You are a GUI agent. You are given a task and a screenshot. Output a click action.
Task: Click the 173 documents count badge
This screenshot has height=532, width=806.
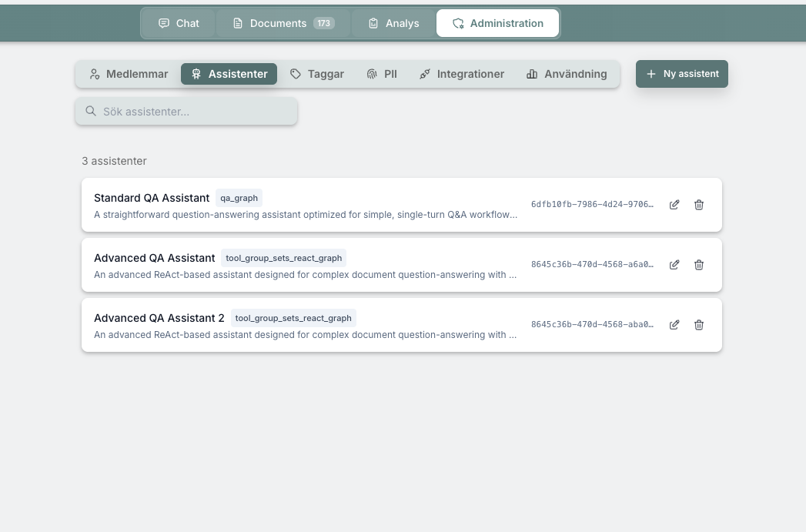[x=324, y=23]
